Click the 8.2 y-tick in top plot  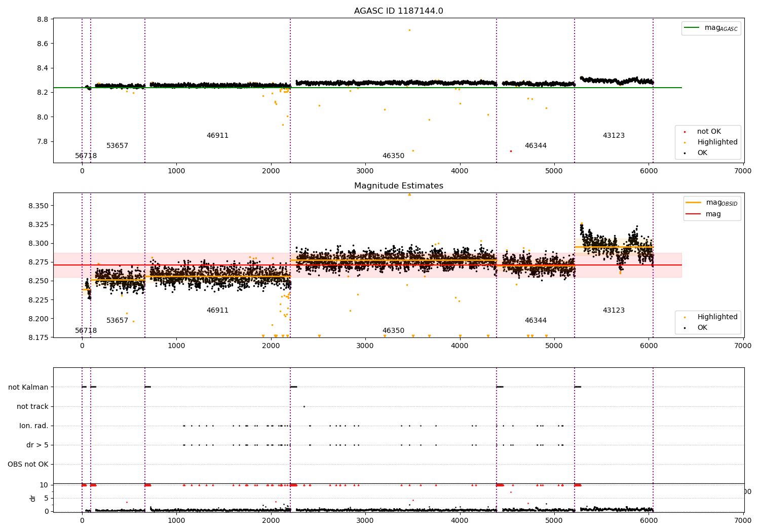pos(43,93)
